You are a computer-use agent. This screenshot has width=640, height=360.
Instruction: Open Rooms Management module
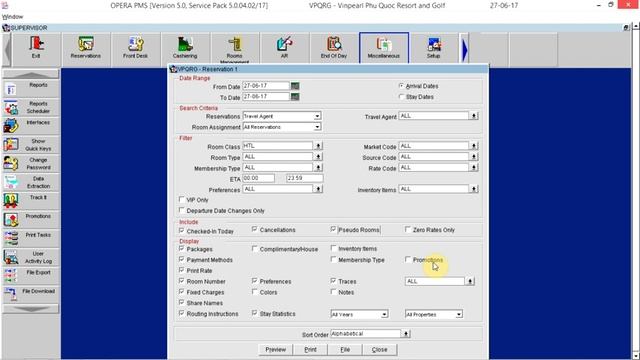point(235,48)
